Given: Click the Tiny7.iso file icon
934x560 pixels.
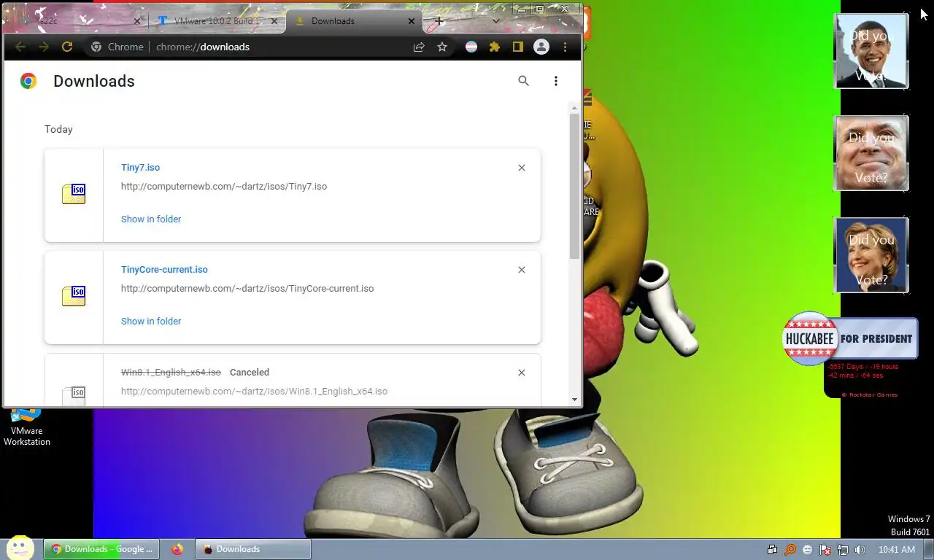Looking at the screenshot, I should (74, 194).
